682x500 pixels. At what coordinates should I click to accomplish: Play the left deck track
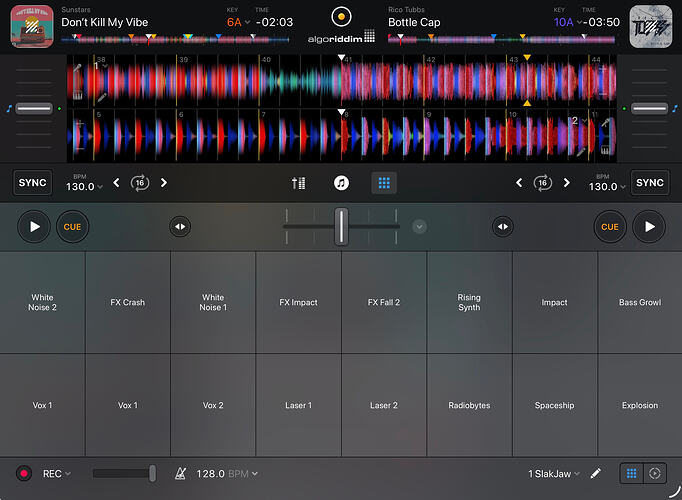coord(34,227)
